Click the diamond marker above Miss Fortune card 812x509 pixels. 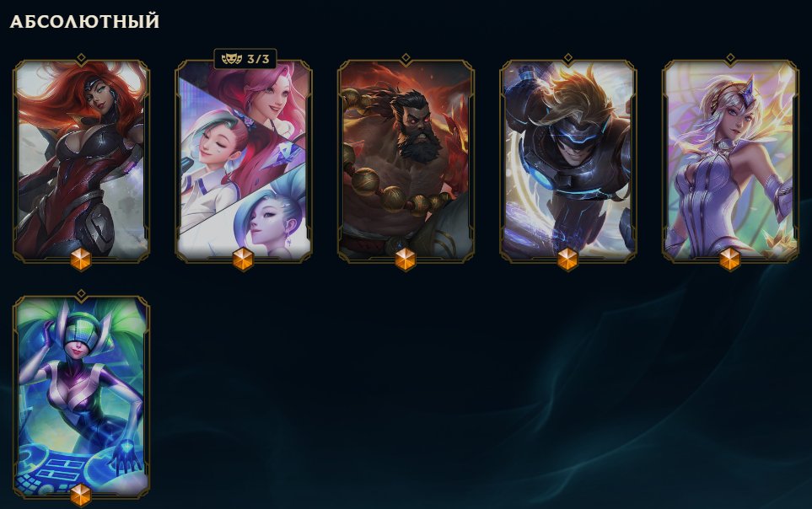click(x=81, y=57)
